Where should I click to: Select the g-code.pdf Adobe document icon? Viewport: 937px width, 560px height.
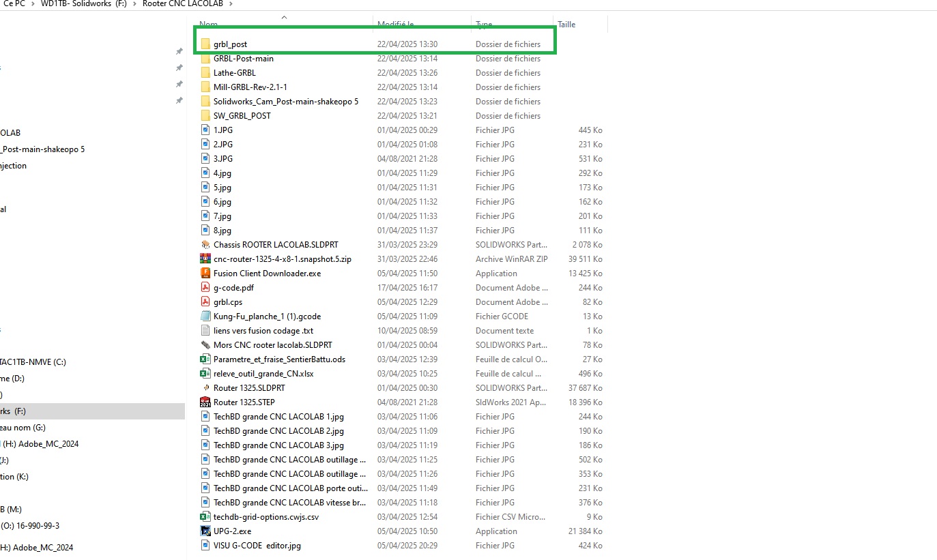tap(205, 288)
